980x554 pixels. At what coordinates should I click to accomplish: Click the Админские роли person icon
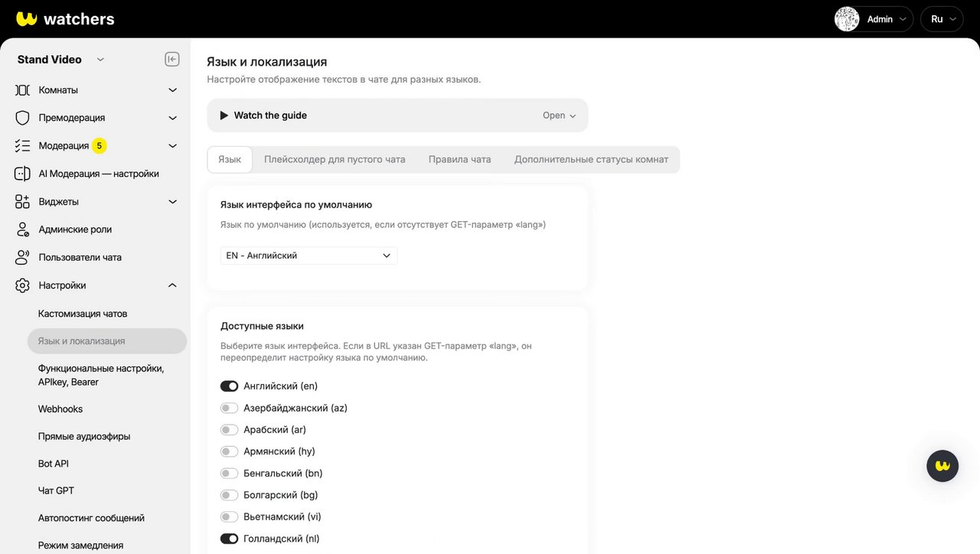point(22,230)
